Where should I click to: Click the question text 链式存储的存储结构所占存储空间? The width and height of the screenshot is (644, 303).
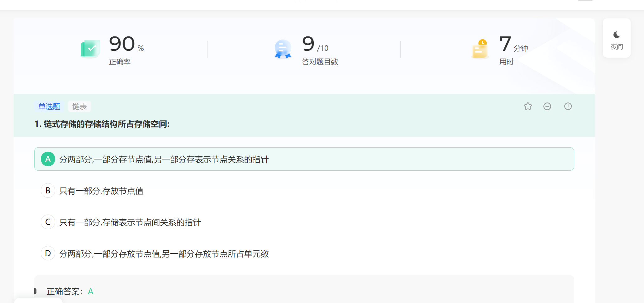(106, 124)
